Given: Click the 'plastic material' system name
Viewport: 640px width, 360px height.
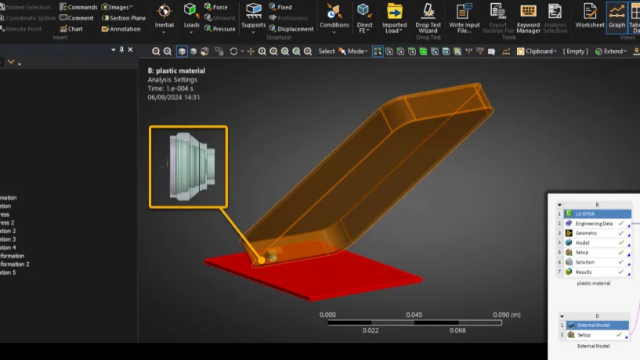Looking at the screenshot, I should (593, 283).
